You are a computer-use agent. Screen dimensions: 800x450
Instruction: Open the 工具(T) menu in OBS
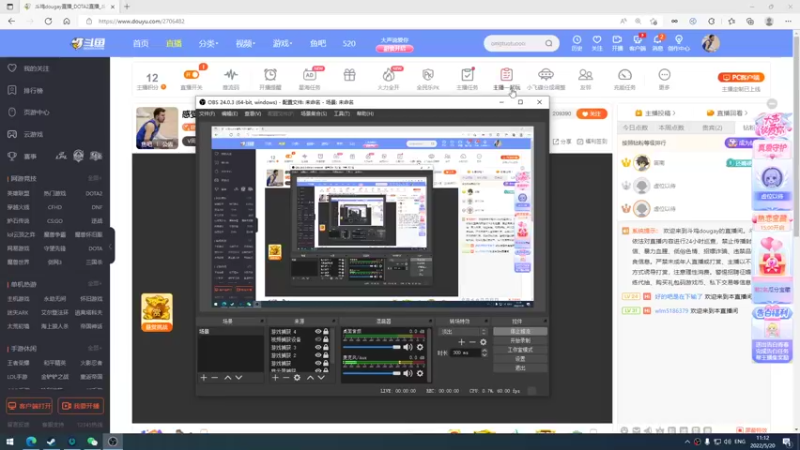[341, 114]
